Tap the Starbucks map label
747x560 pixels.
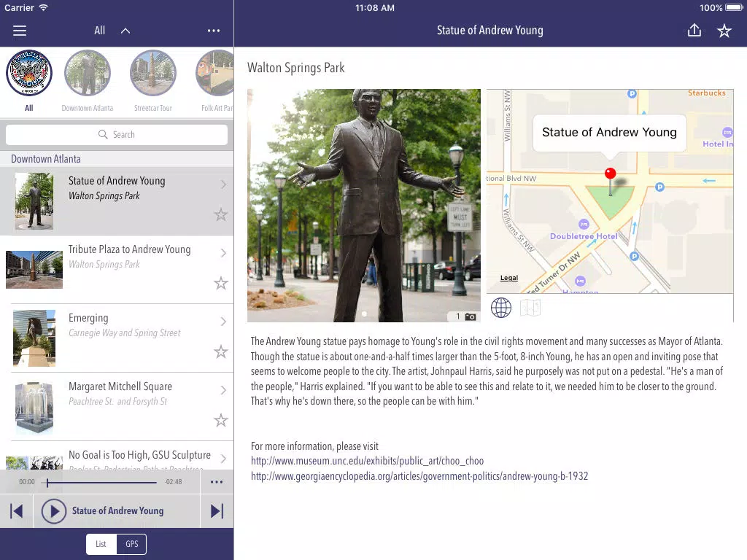click(x=706, y=93)
